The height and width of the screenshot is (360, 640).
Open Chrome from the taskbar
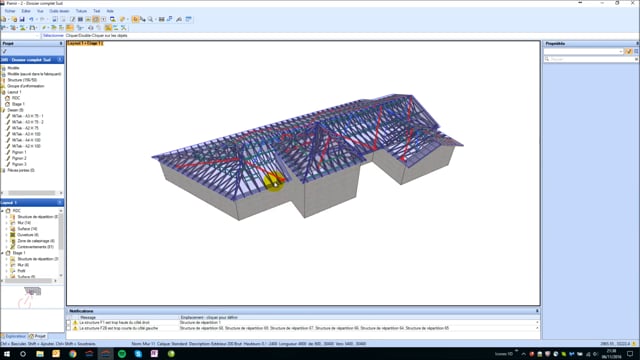[x=72, y=354]
